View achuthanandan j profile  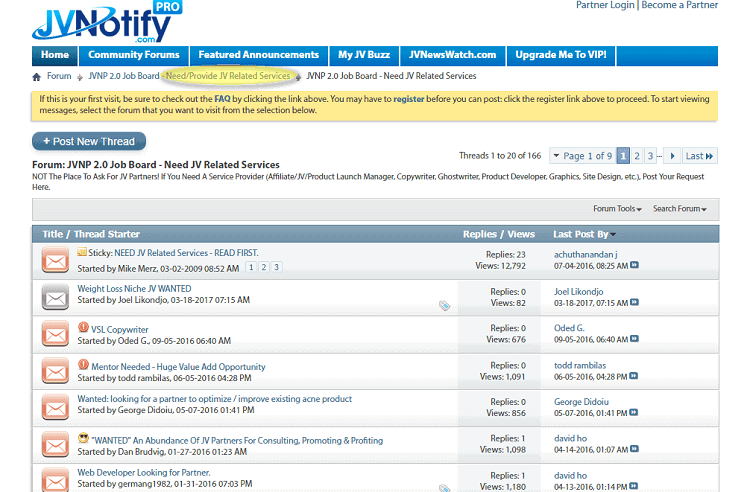[585, 255]
